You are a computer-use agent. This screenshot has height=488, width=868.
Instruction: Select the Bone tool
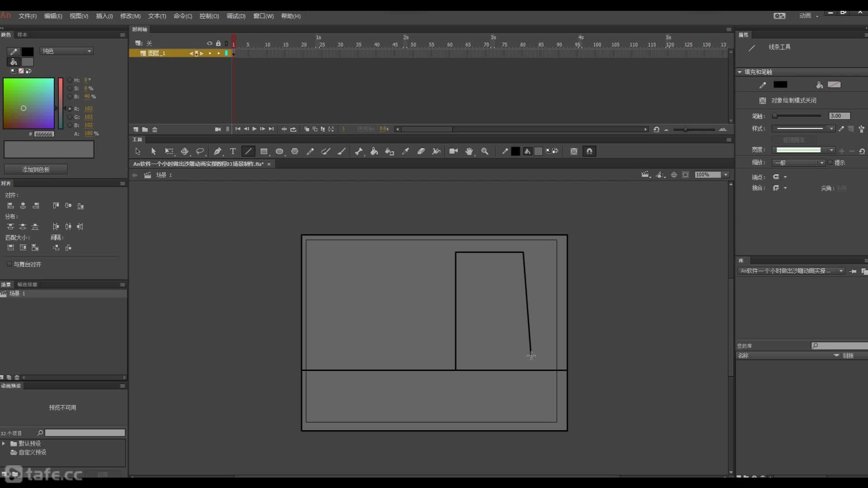[x=359, y=151]
